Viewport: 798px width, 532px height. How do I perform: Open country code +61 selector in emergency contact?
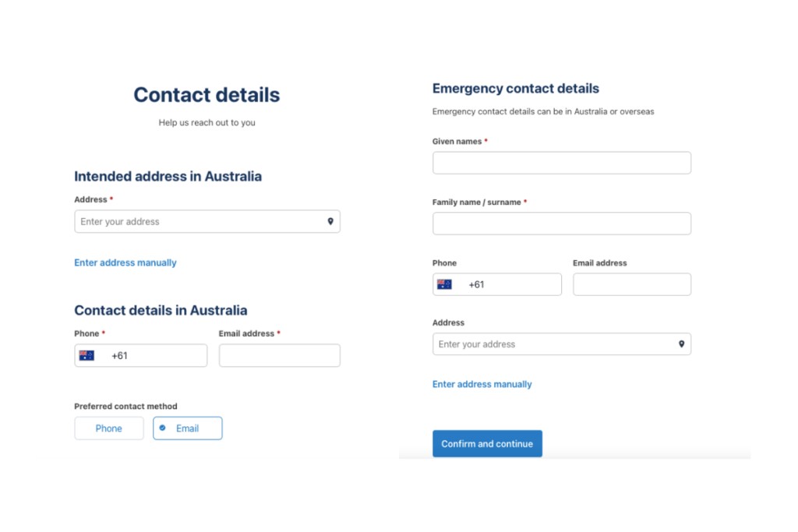point(476,285)
